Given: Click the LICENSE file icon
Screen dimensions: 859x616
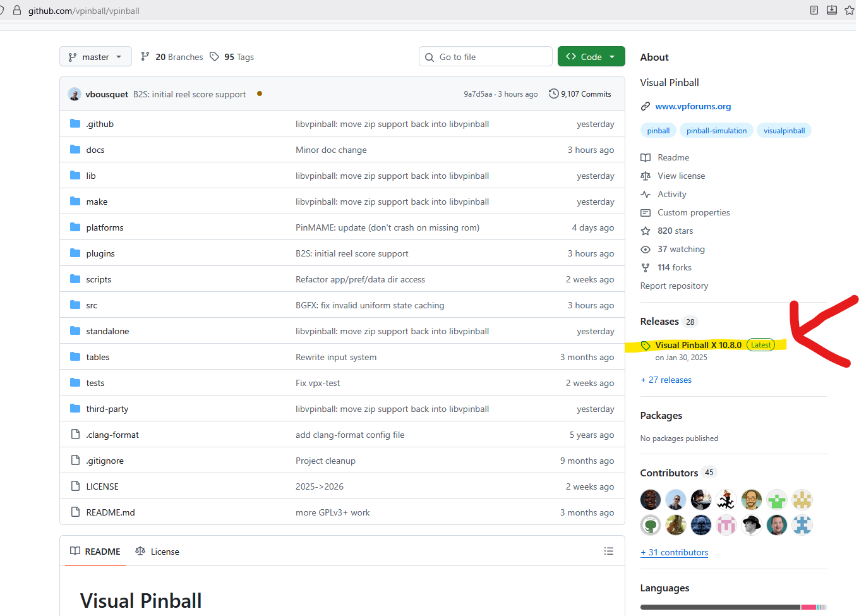Looking at the screenshot, I should [75, 486].
